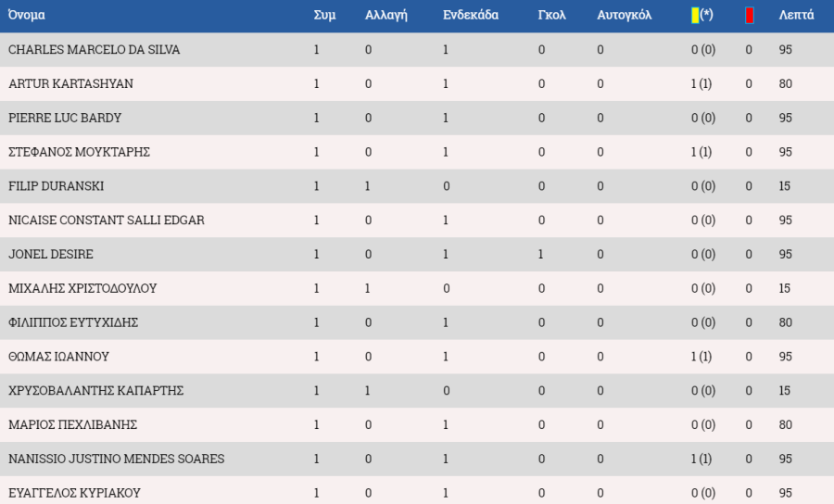Select the ARTUR KARTASHYAN row
Image resolution: width=834 pixels, height=504 pixels.
[417, 83]
